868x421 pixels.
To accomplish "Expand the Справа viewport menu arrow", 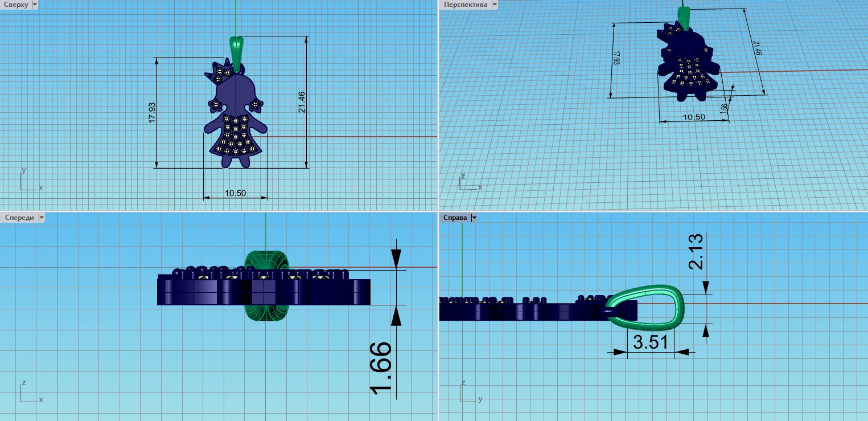I will [x=474, y=218].
